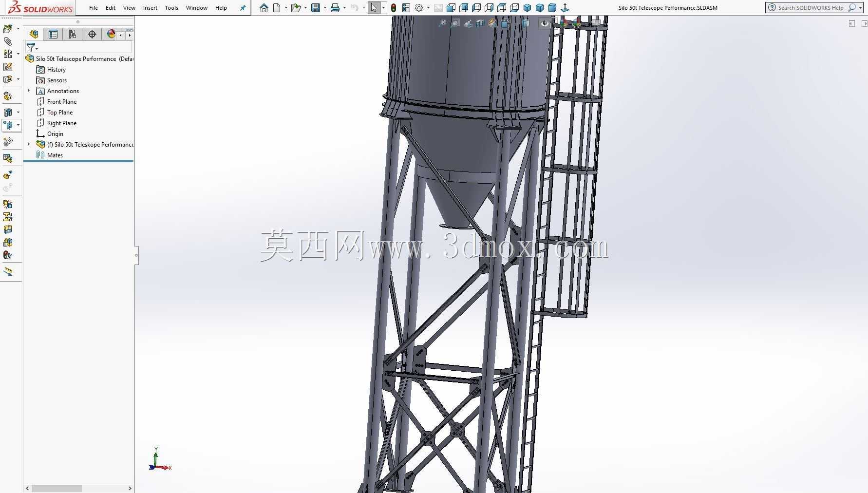Print the document with the printer icon
This screenshot has height=493, width=868.
(335, 8)
